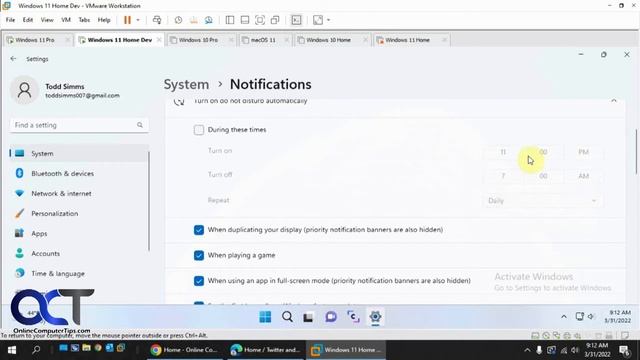Open host taskbar search magnifier

[36, 350]
